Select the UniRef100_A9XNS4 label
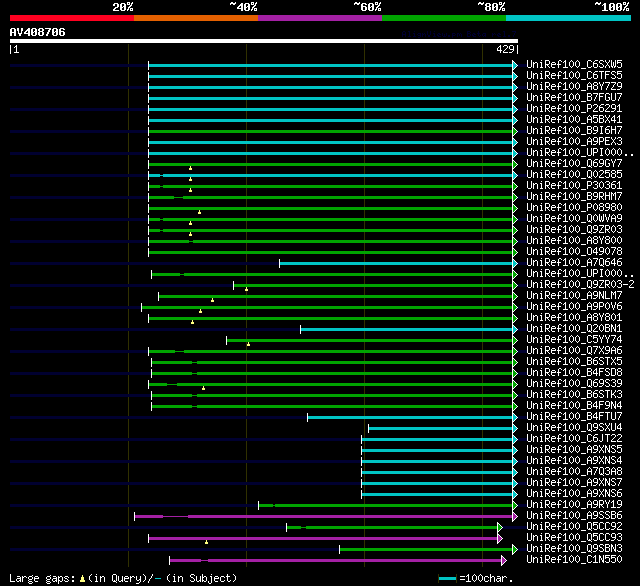The width and height of the screenshot is (640, 586). tap(574, 461)
